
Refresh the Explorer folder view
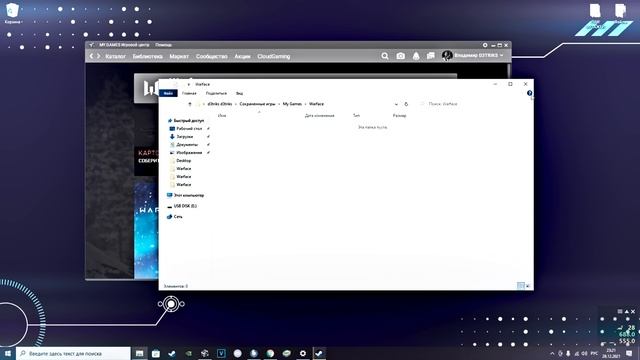(406, 104)
